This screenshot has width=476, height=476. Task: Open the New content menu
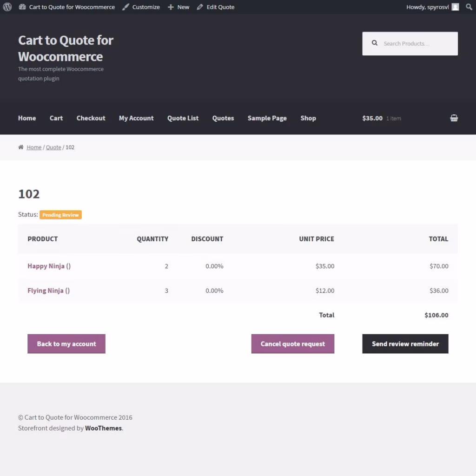pos(178,7)
